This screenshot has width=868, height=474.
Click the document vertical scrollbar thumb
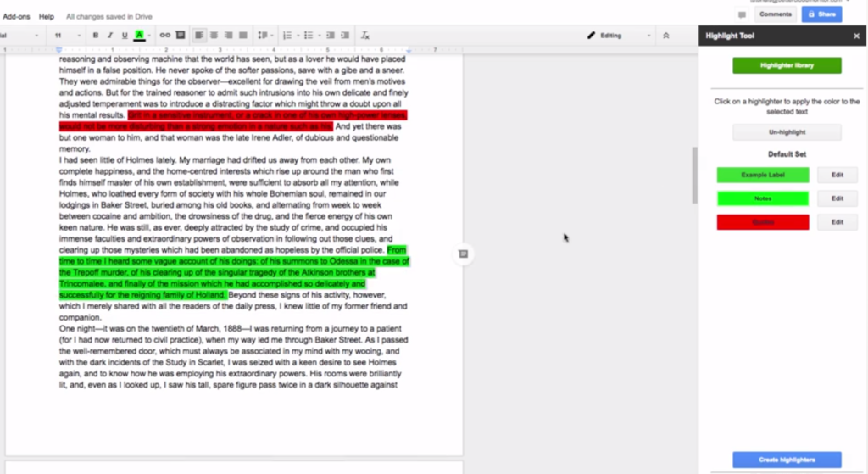point(695,175)
